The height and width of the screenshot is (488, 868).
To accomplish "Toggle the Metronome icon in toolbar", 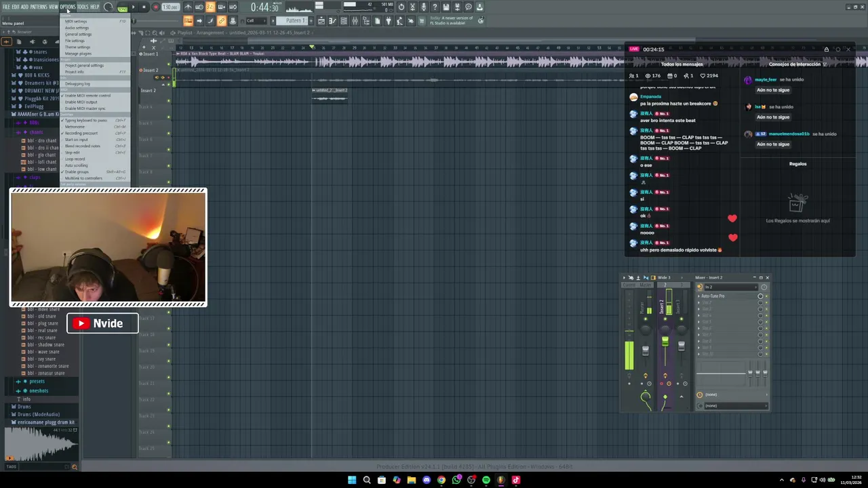I will point(187,7).
